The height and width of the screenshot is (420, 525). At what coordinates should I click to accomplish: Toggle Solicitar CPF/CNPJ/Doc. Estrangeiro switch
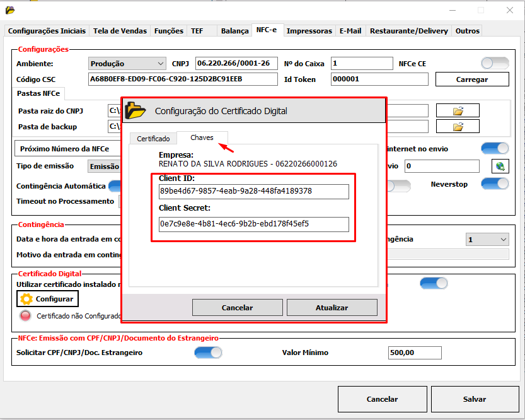click(208, 353)
